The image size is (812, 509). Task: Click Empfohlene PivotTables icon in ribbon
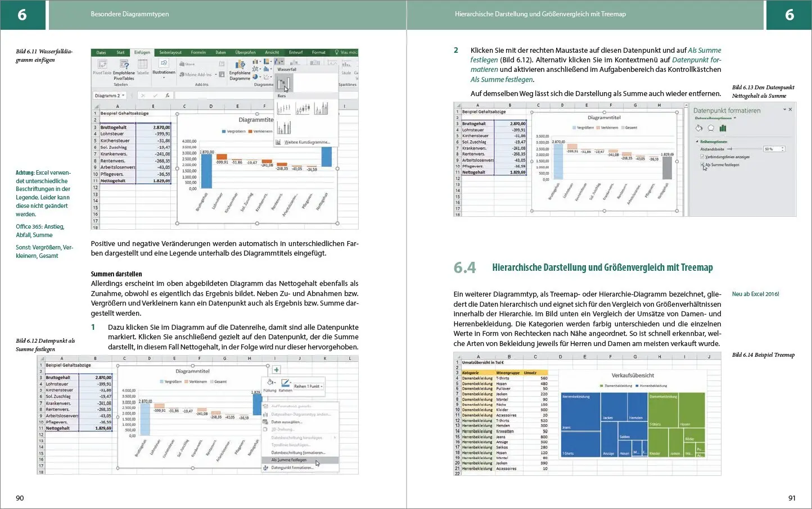124,65
